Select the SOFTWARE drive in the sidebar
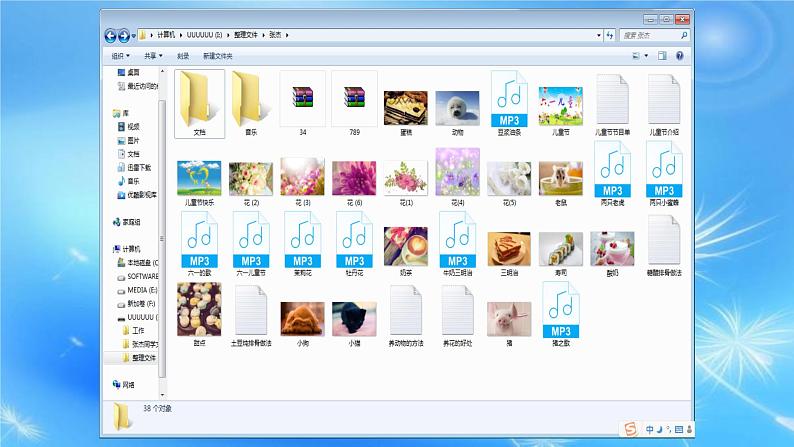Screen dimensions: 794x447 [138, 277]
